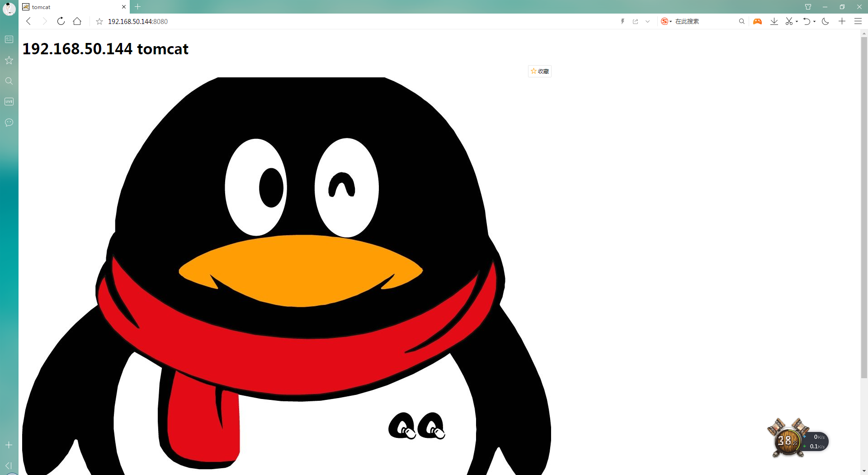868x475 pixels.
Task: Go back to the previous page
Action: pyautogui.click(x=28, y=21)
